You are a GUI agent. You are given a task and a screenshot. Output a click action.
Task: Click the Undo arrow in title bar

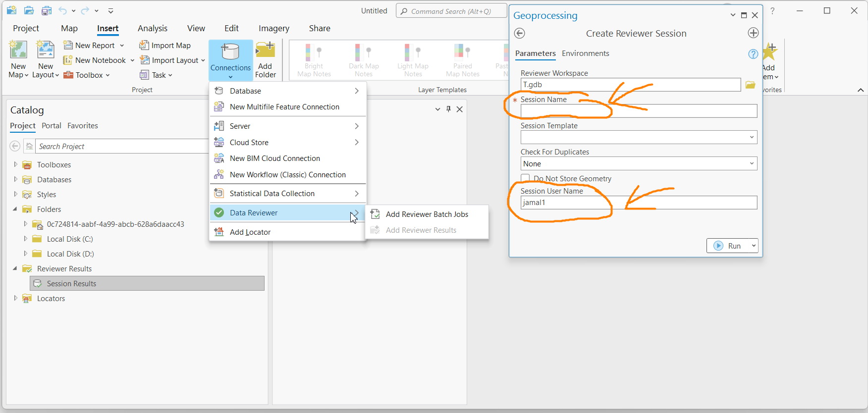point(62,10)
